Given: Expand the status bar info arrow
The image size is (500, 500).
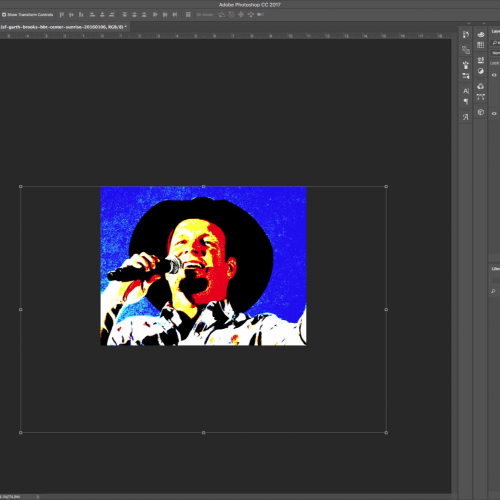Looking at the screenshot, I should (x=38, y=497).
